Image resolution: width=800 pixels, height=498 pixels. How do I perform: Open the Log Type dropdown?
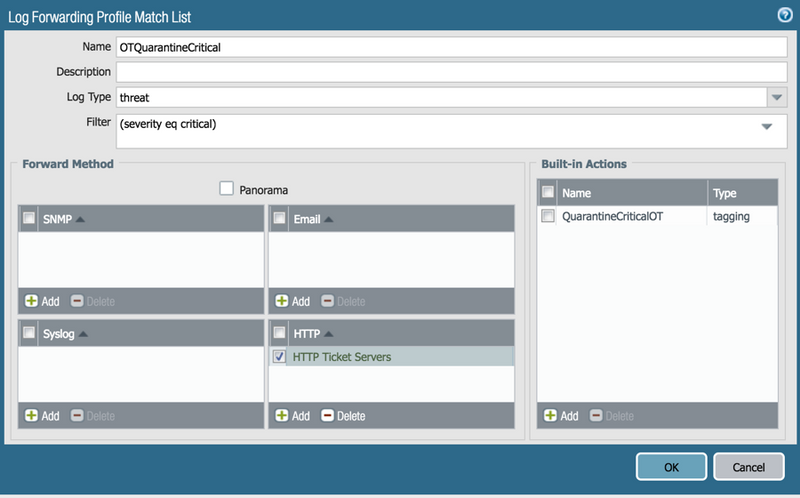[778, 97]
